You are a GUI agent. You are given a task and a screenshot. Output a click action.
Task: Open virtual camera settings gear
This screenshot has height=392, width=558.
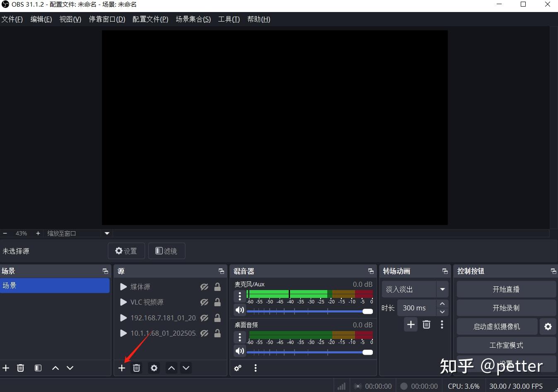click(x=548, y=327)
